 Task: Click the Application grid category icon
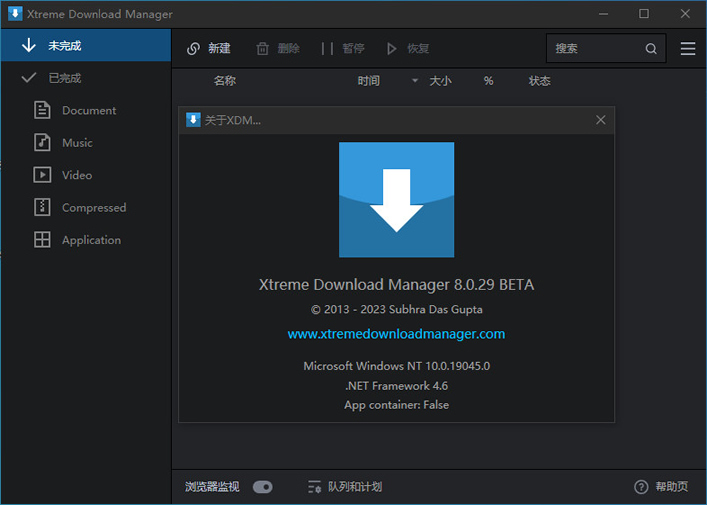pyautogui.click(x=42, y=240)
